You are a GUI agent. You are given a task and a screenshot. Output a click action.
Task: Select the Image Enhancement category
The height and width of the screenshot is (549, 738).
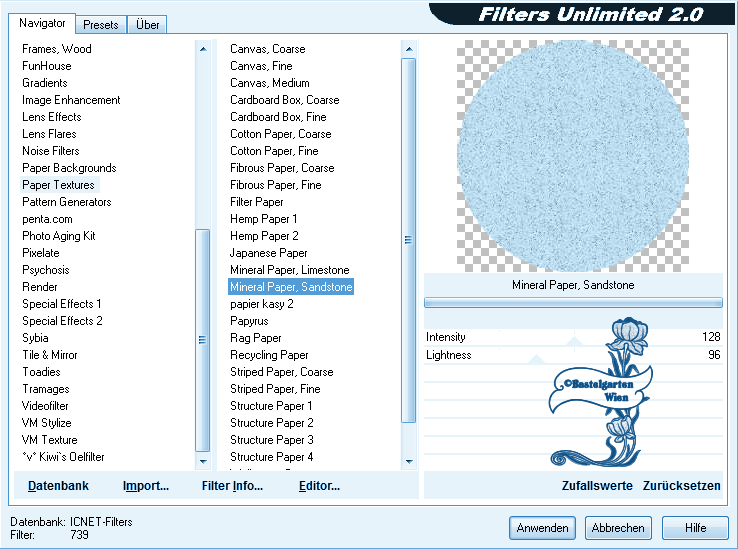tap(71, 100)
